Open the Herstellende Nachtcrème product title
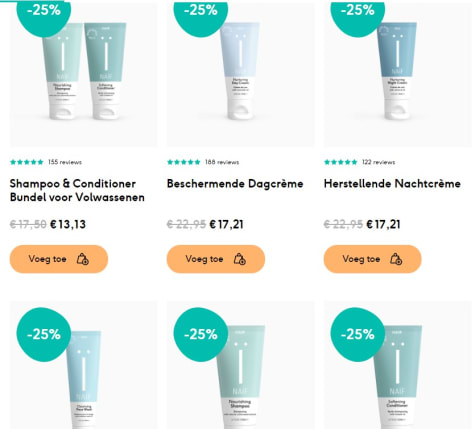This screenshot has height=429, width=475. [x=392, y=184]
